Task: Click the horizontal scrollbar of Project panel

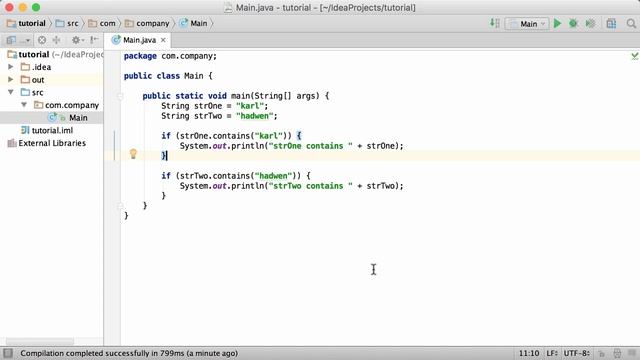Action: click(x=40, y=341)
